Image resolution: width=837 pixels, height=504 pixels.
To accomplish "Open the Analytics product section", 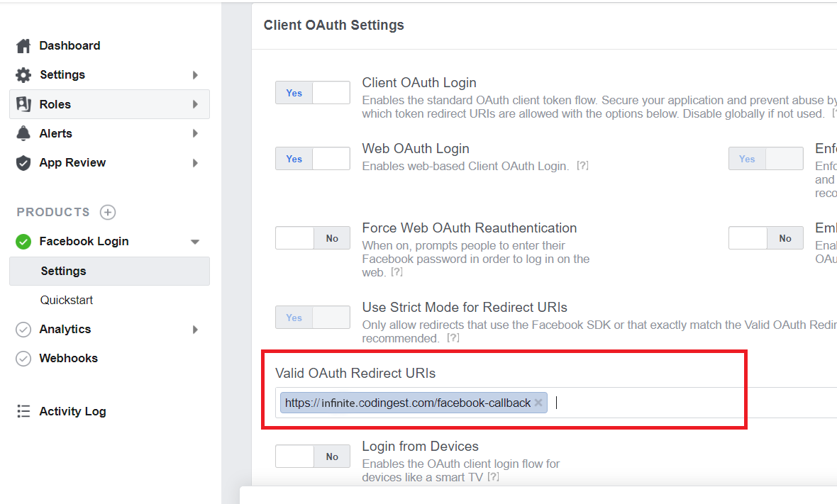I will 65,329.
